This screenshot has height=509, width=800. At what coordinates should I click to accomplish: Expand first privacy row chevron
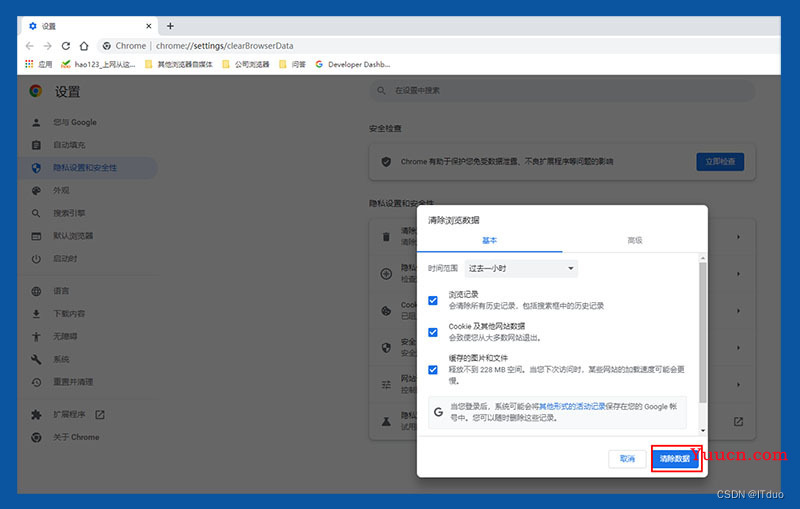pyautogui.click(x=738, y=237)
